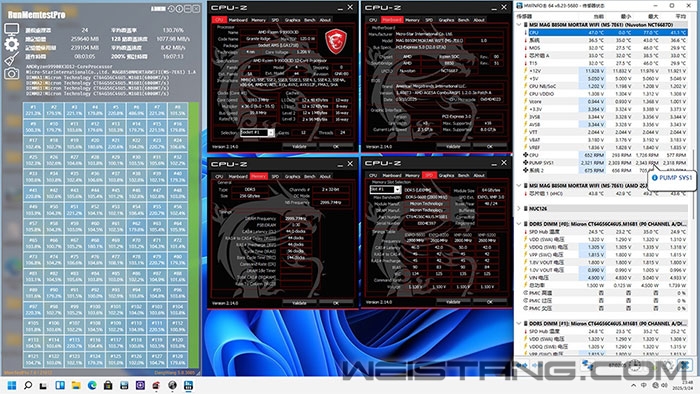This screenshot has width=700, height=394.
Task: Click the red X icon in HWiNFO bottom toolbar
Action: pos(685,365)
